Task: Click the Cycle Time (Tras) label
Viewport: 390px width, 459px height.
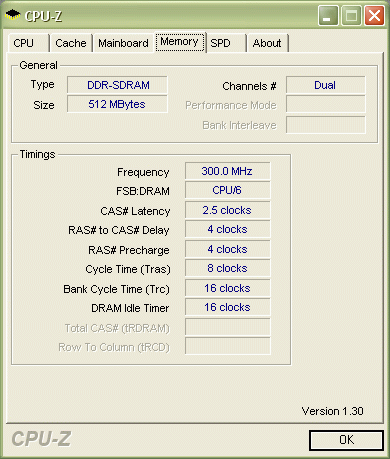Action: click(128, 269)
